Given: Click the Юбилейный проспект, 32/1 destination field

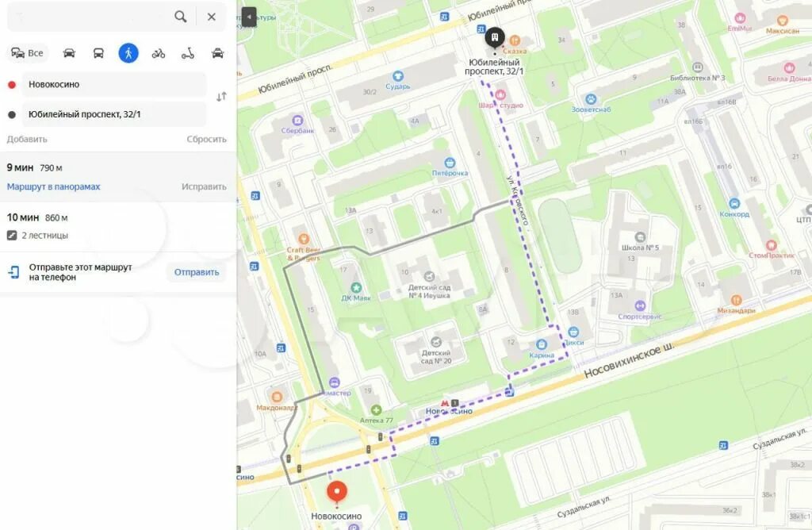Looking at the screenshot, I should pyautogui.click(x=114, y=114).
